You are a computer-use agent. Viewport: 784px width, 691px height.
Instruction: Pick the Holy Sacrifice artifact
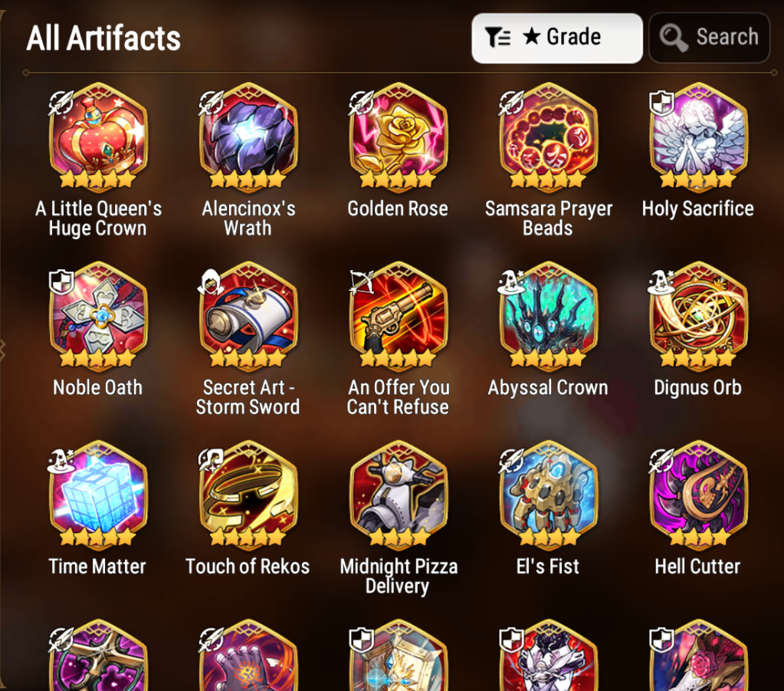(x=698, y=137)
